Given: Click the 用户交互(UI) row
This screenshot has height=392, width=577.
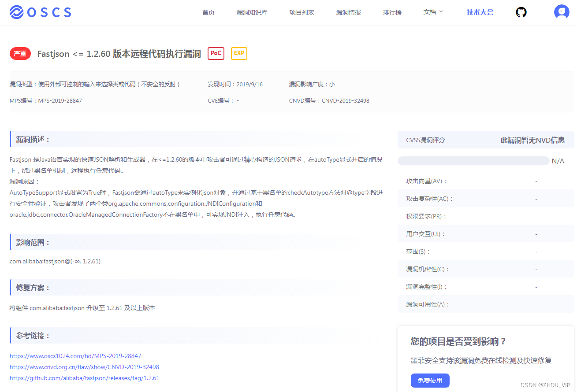Looking at the screenshot, I should point(486,234).
